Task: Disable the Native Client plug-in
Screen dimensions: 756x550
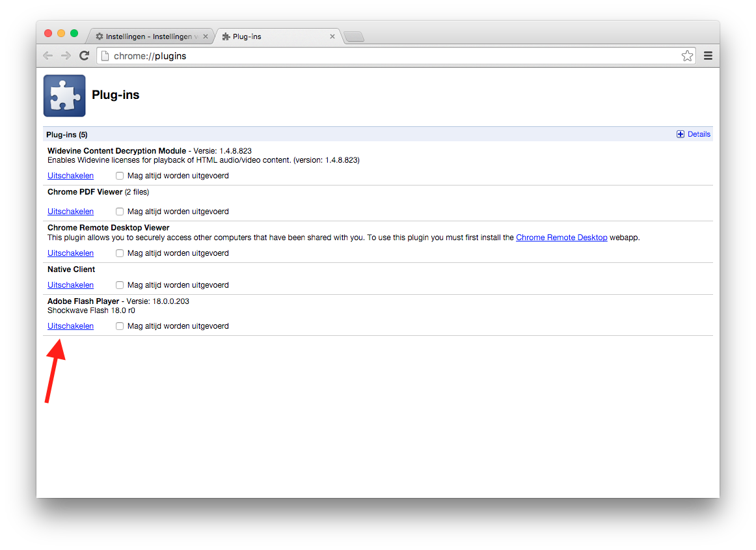Action: click(70, 285)
